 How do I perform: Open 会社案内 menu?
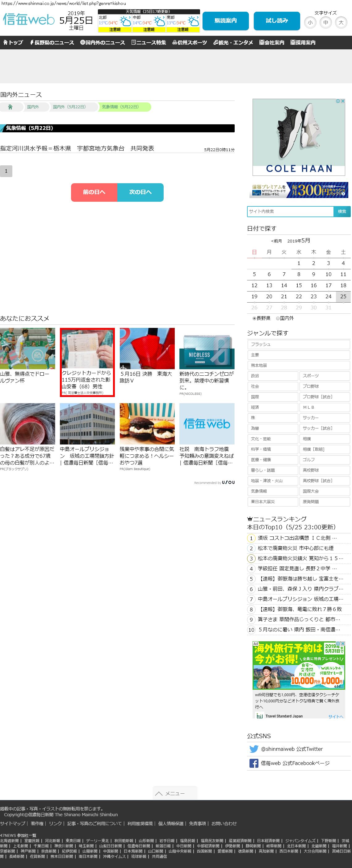point(272,43)
